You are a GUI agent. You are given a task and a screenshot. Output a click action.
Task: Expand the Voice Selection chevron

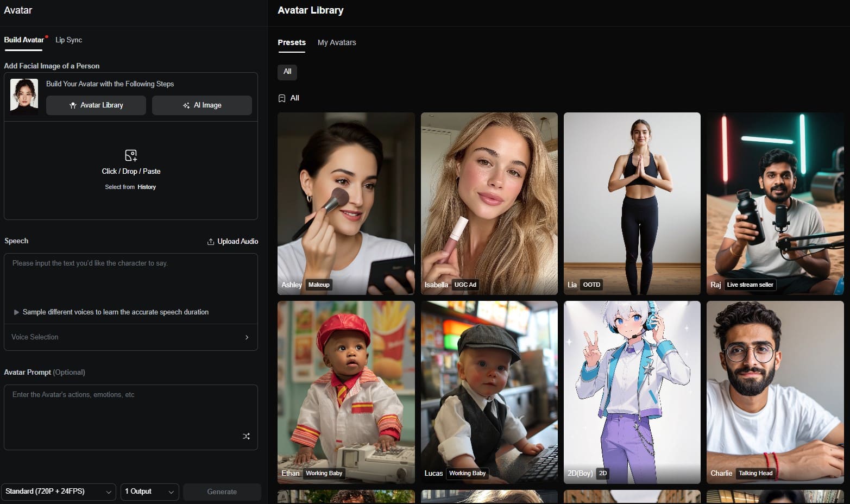(x=247, y=337)
